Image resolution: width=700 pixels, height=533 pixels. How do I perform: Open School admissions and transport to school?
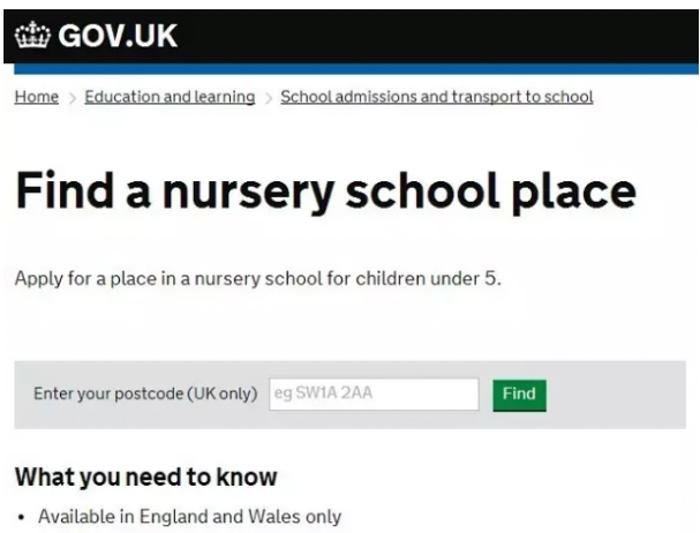437,97
